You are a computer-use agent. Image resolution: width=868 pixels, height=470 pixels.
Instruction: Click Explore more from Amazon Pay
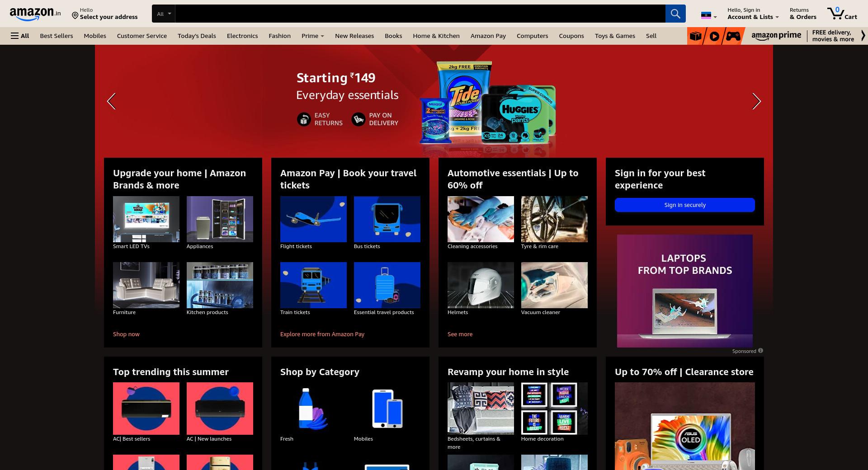coord(322,334)
